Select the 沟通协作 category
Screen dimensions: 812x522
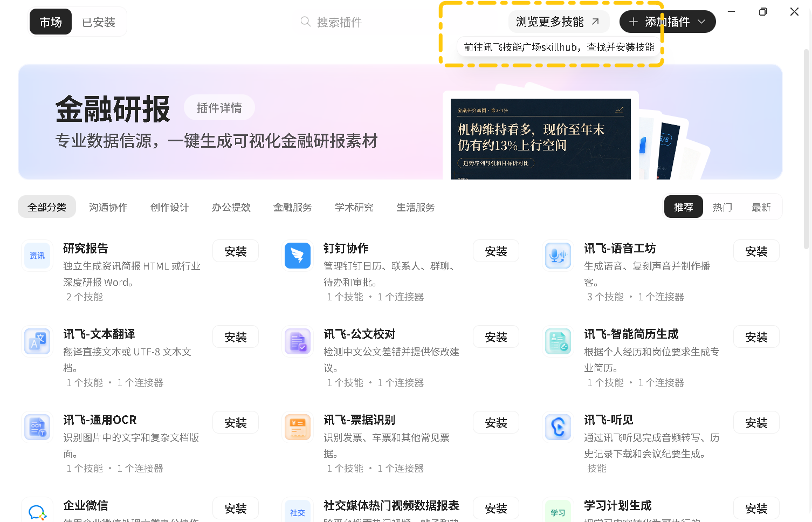[x=108, y=207]
